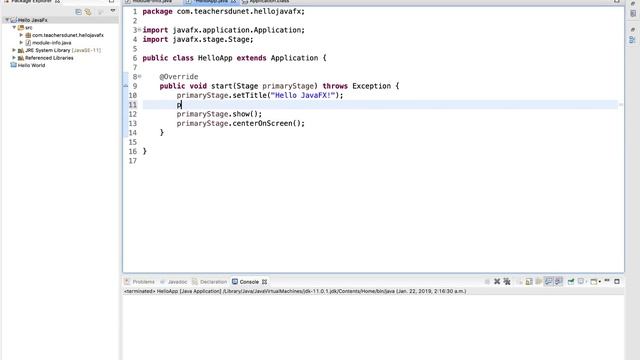Open the Package Explorer view menu arrow
Screen dimensions: 640x360
(113, 11)
